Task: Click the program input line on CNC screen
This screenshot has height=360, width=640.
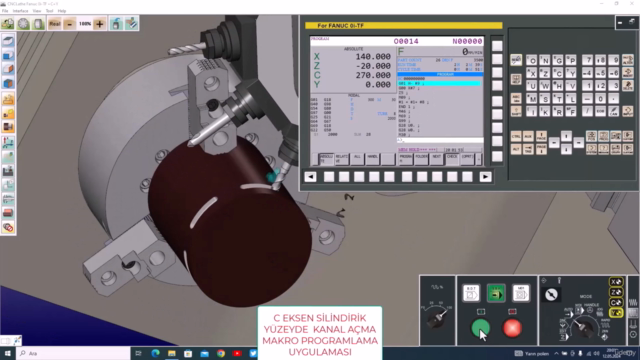Action: tap(440, 140)
